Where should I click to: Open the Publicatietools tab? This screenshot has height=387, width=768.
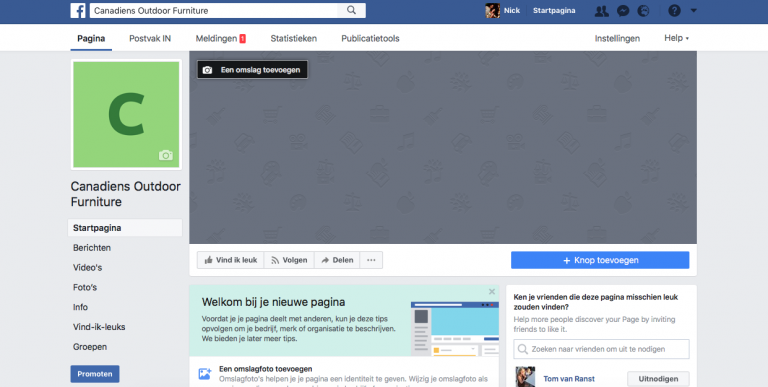(x=370, y=38)
